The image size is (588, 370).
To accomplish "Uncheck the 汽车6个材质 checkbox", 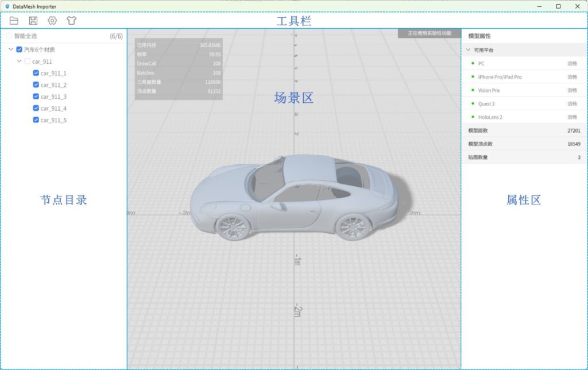I will tap(20, 50).
